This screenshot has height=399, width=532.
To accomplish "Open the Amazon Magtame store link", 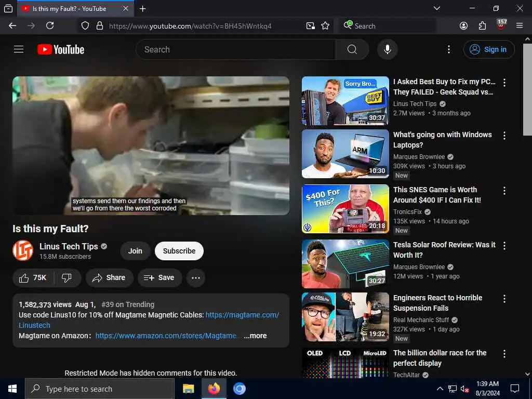I will pos(166,336).
